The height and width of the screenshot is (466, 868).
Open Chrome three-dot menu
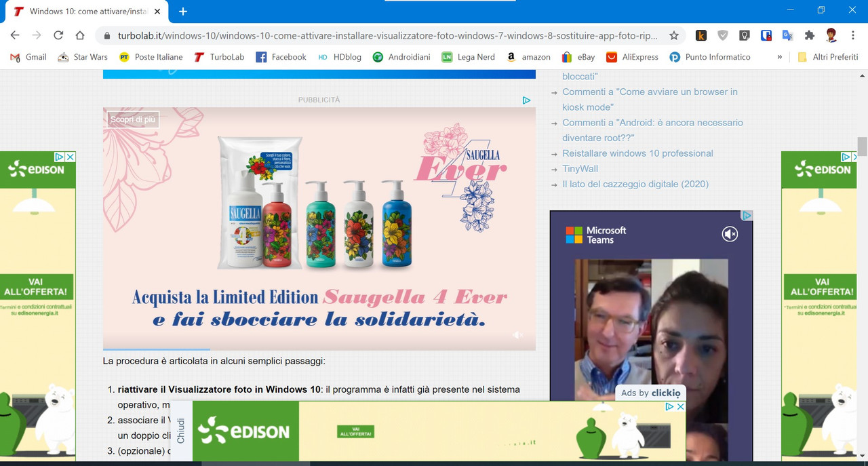pos(852,35)
